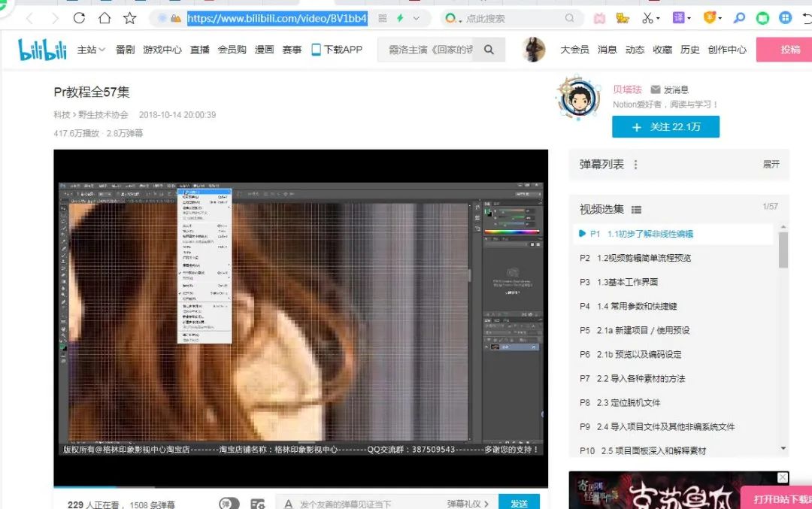Expand the 主站 dropdown menu
The image size is (812, 509).
(x=91, y=50)
